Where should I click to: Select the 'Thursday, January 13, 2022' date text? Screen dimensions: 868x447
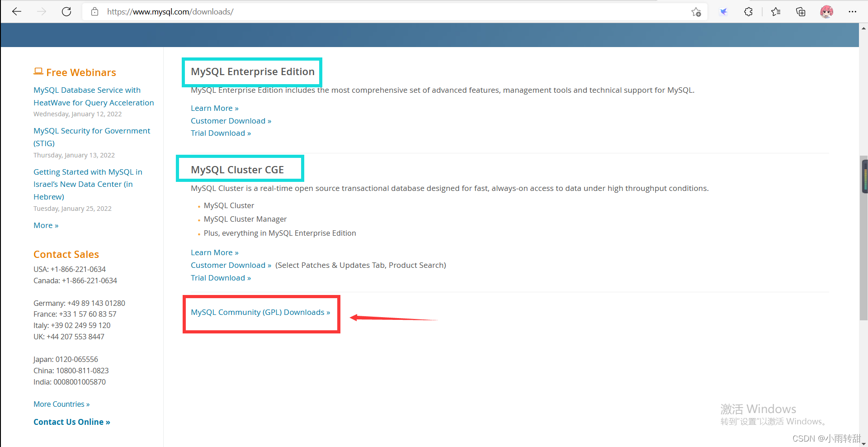[74, 155]
